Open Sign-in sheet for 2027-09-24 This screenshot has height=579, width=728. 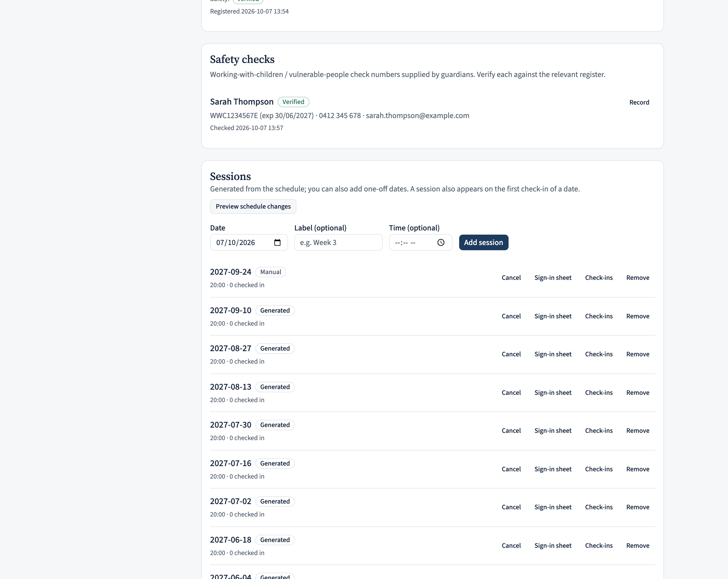tap(553, 278)
